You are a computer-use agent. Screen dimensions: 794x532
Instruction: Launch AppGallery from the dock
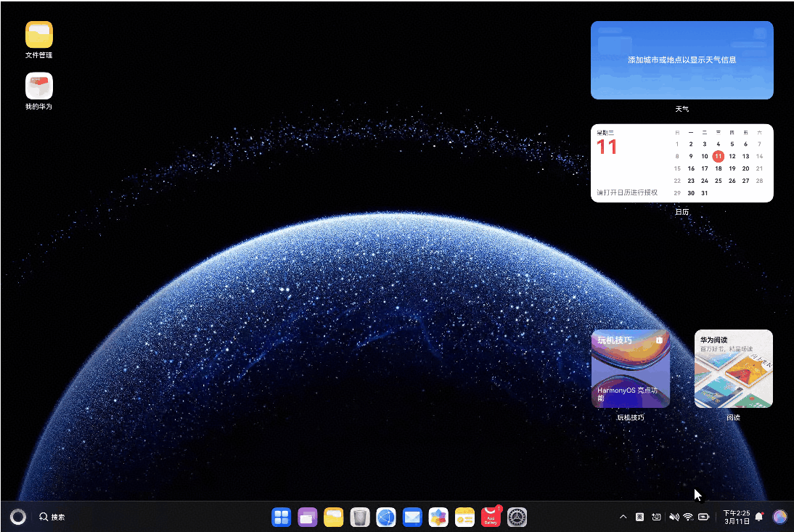491,517
